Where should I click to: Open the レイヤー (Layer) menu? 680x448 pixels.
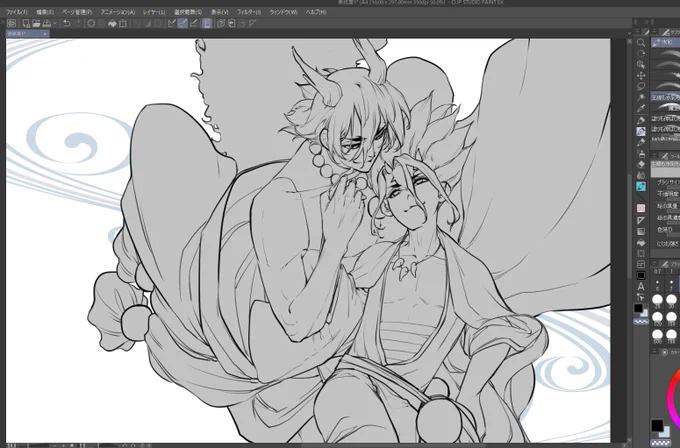[154, 12]
